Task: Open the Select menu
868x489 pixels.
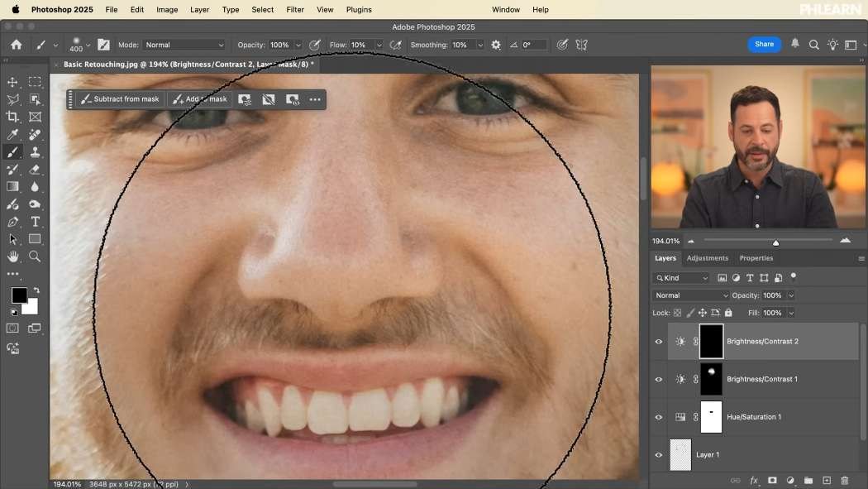Action: (262, 9)
